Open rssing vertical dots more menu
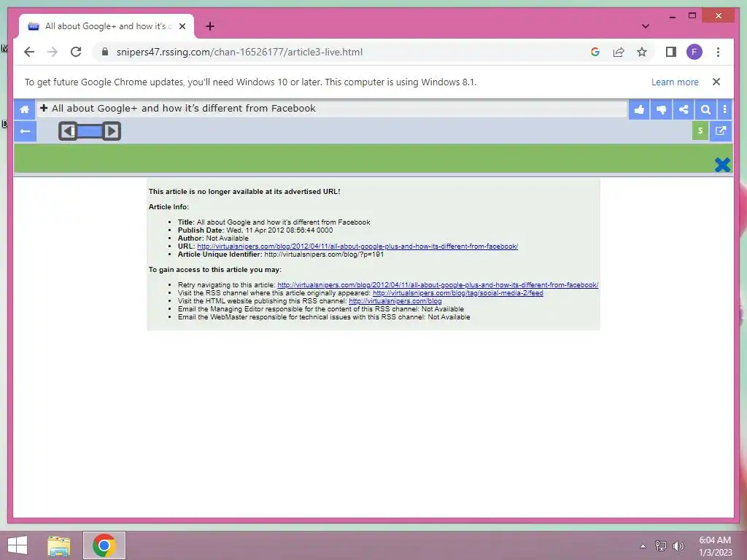The height and width of the screenshot is (560, 747). [724, 109]
